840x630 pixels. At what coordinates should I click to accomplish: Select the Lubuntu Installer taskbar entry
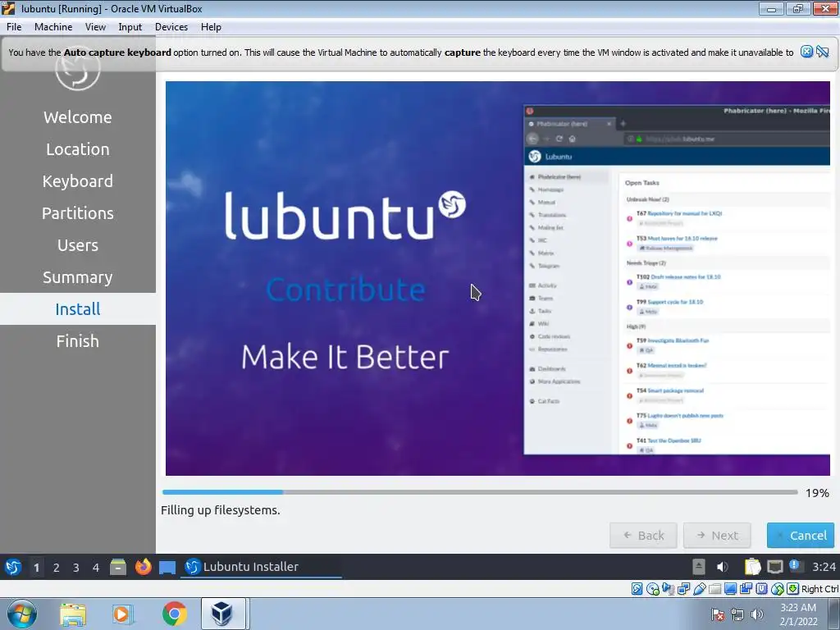(261, 567)
